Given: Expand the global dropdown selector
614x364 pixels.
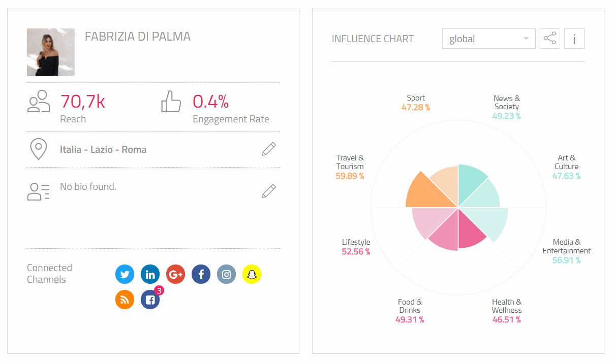Looking at the screenshot, I should [x=488, y=39].
